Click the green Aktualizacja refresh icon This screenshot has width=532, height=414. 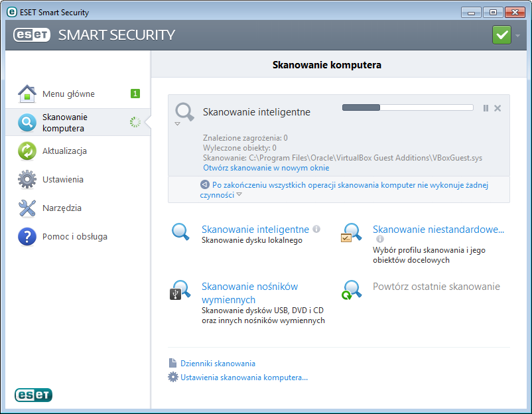click(27, 151)
